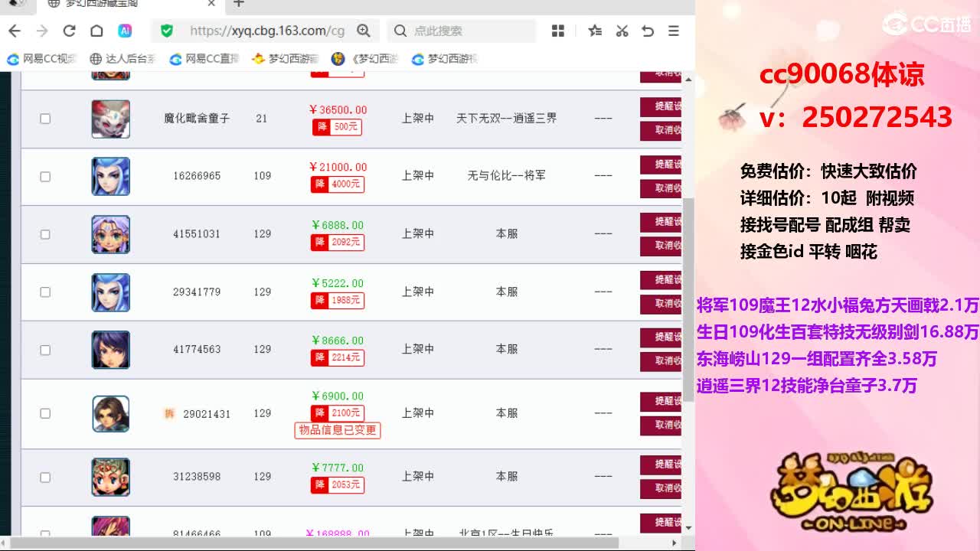
Task: Open the 网易CC视频 bookmark
Action: [42, 59]
